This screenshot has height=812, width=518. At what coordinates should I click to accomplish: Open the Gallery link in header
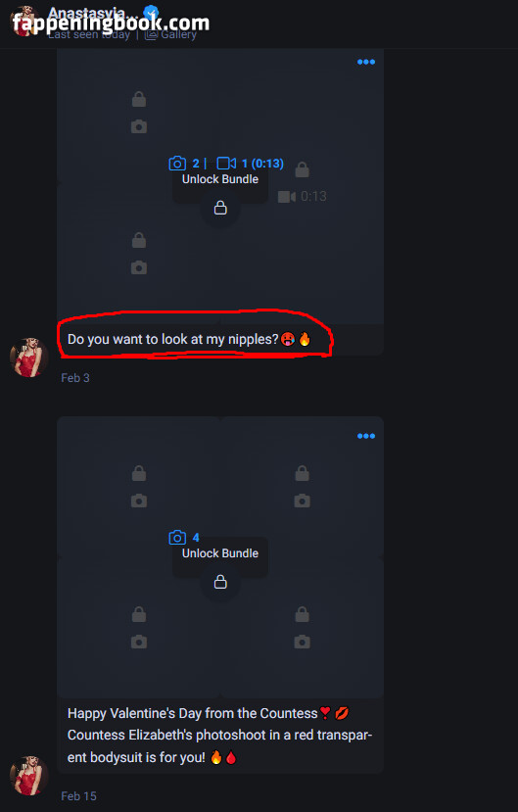point(170,34)
